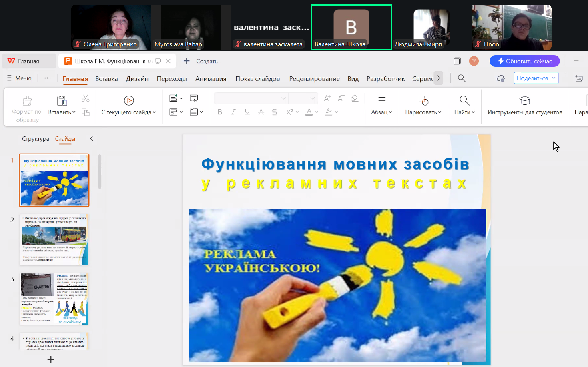This screenshot has width=588, height=367.
Task: Click the Поделиться share button
Action: pyautogui.click(x=532, y=78)
